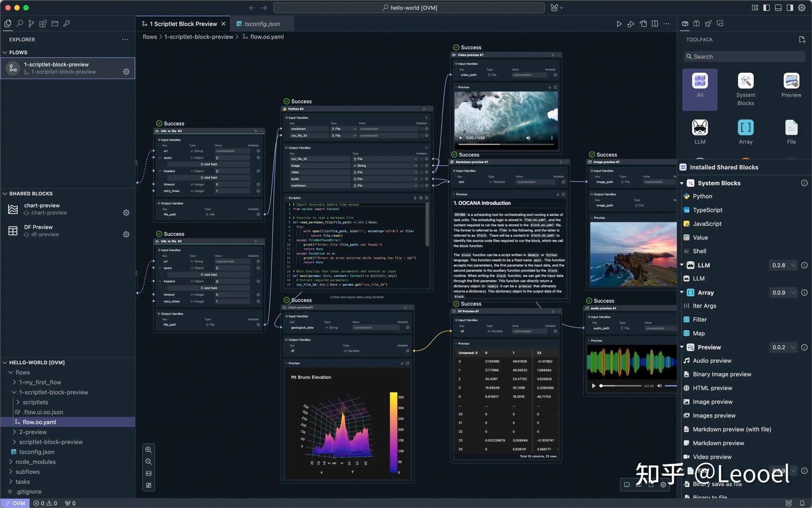The image size is (812, 508).
Task: Select the LLM category in the Toolpack grid
Action: tap(700, 130)
